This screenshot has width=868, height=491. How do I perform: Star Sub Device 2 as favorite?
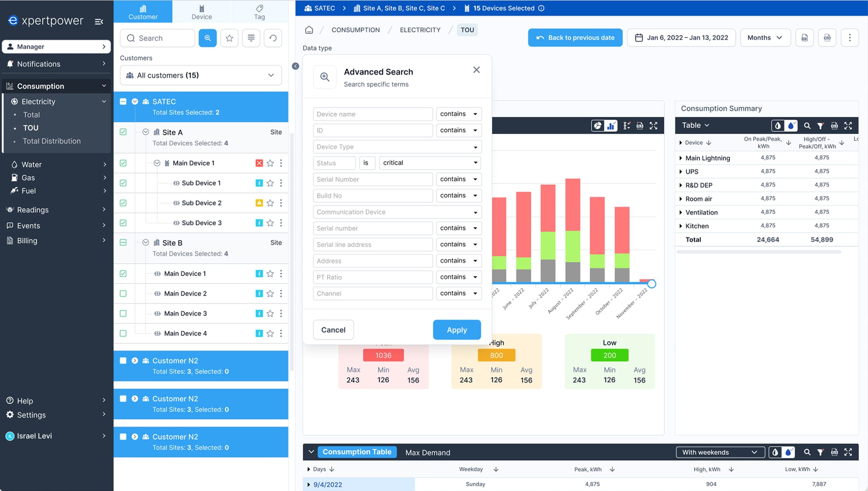(270, 203)
